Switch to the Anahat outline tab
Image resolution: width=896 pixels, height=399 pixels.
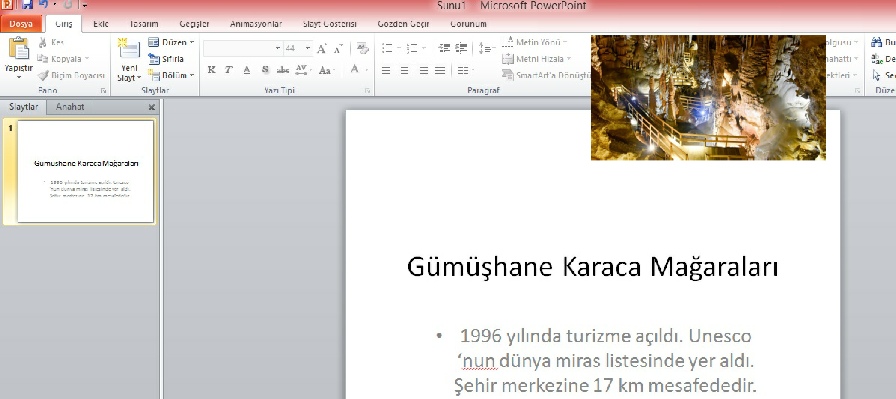[x=70, y=107]
